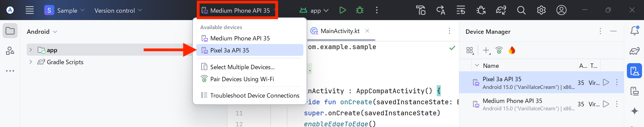
Task: Collapse the Name column chevron
Action: point(477,66)
